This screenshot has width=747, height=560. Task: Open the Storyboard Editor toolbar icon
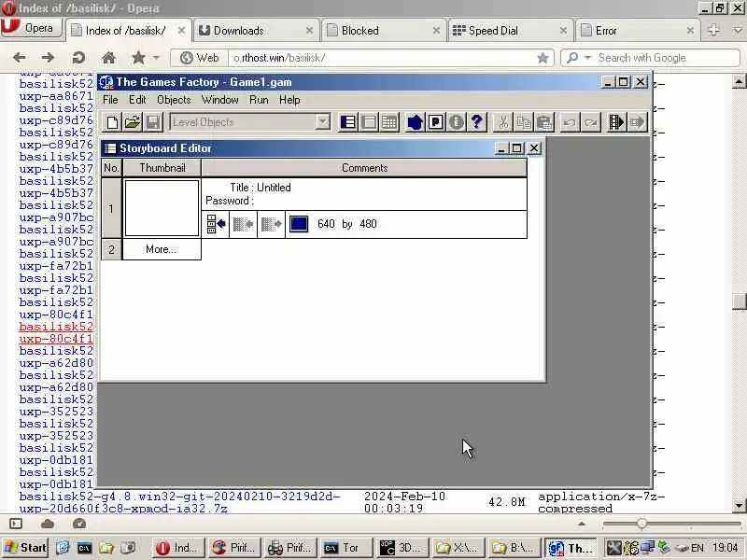(x=348, y=122)
